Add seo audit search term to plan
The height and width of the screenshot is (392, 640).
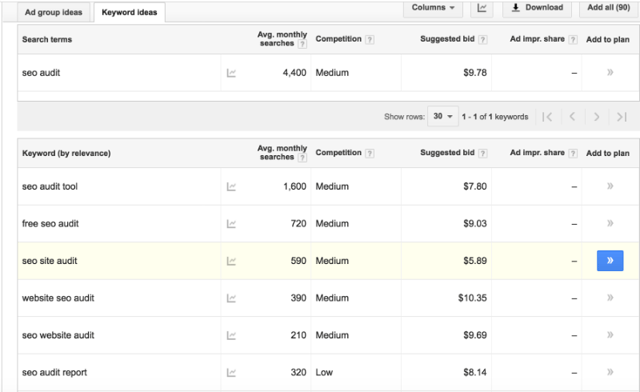pos(610,73)
